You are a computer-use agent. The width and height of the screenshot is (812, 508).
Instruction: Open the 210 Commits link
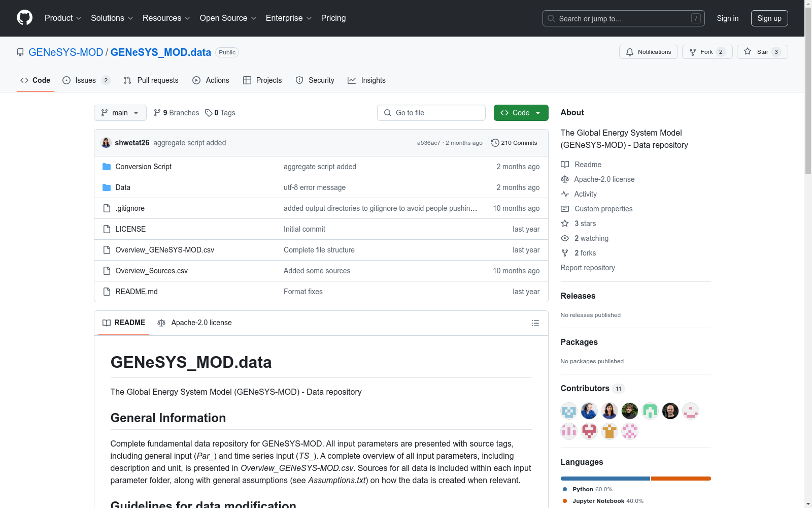click(x=514, y=143)
